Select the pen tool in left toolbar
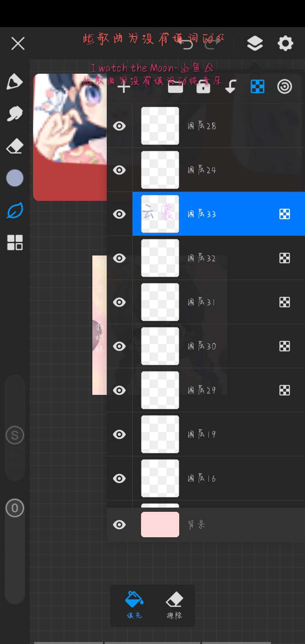Image resolution: width=305 pixels, height=644 pixels. tap(14, 82)
